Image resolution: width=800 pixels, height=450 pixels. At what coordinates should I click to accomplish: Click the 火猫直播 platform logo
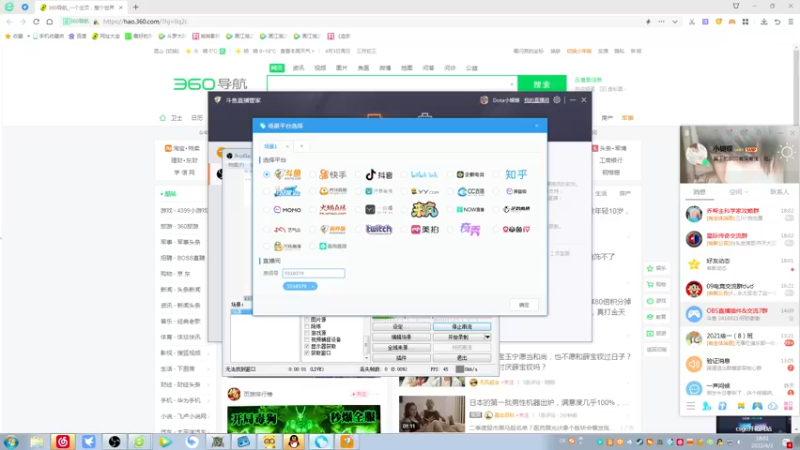coord(333,209)
